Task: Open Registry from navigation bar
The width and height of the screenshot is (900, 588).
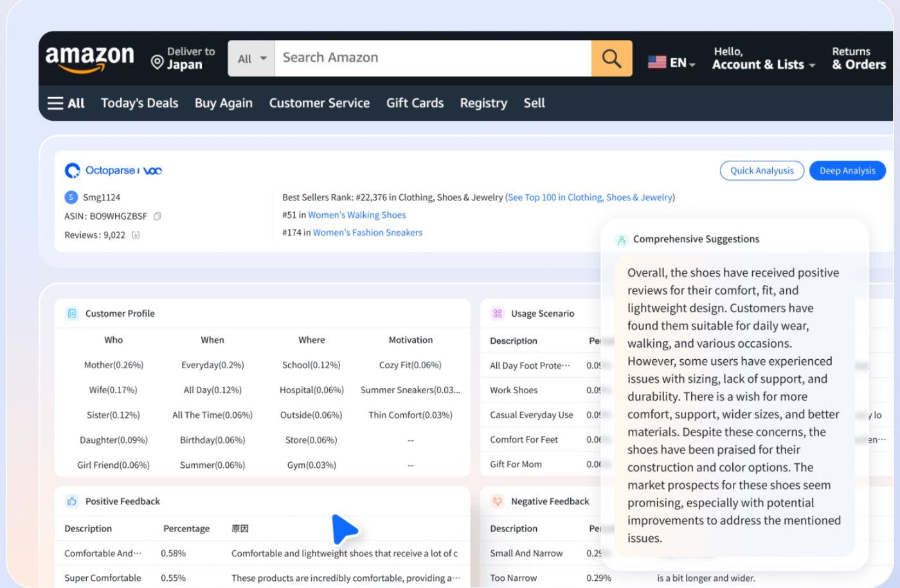Action: (x=483, y=103)
